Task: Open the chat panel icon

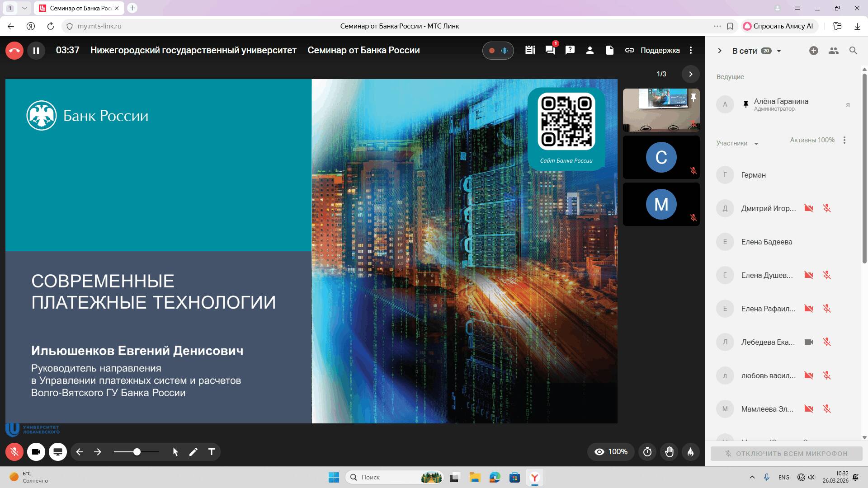Action: [550, 51]
